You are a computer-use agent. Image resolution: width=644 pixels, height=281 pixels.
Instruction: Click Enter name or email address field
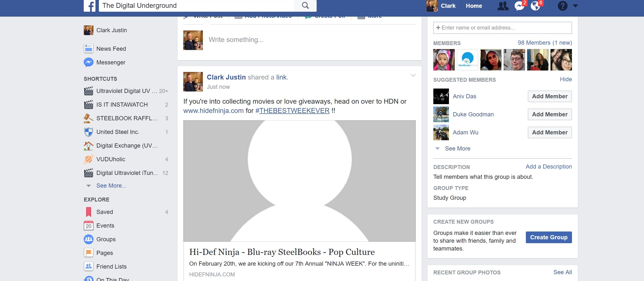pos(502,28)
